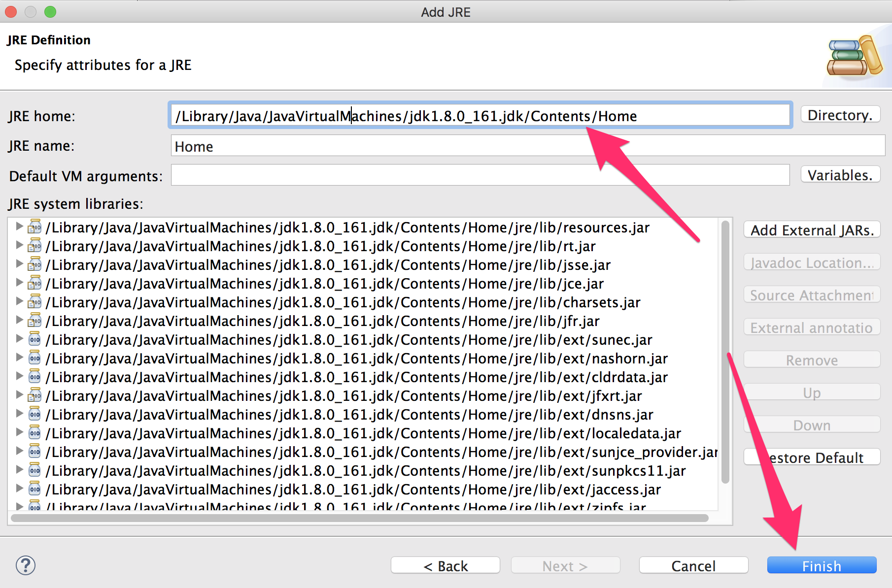
Task: Click the jar icon beside charsets.jar
Action: point(34,302)
